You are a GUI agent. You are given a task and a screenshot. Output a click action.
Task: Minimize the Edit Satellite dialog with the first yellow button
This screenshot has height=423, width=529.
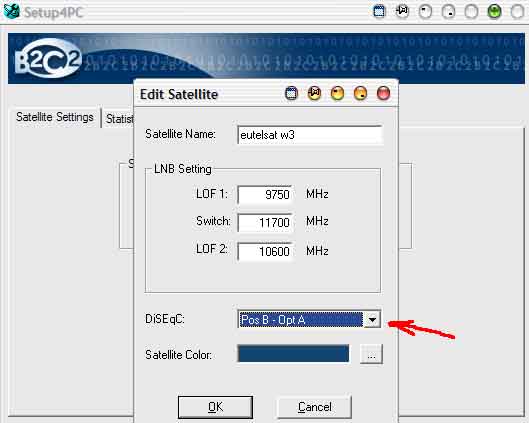[337, 93]
